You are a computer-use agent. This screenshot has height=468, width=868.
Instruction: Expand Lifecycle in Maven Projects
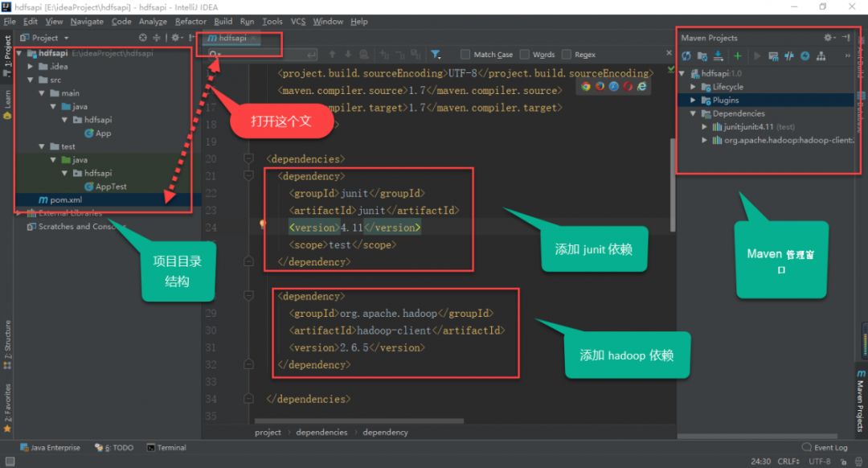pyautogui.click(x=693, y=87)
